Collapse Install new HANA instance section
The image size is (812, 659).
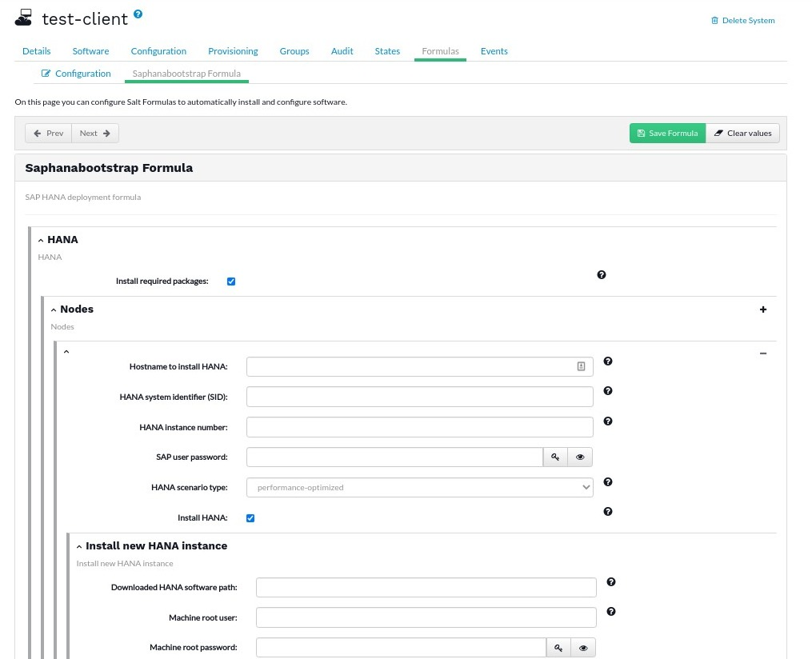tap(79, 546)
